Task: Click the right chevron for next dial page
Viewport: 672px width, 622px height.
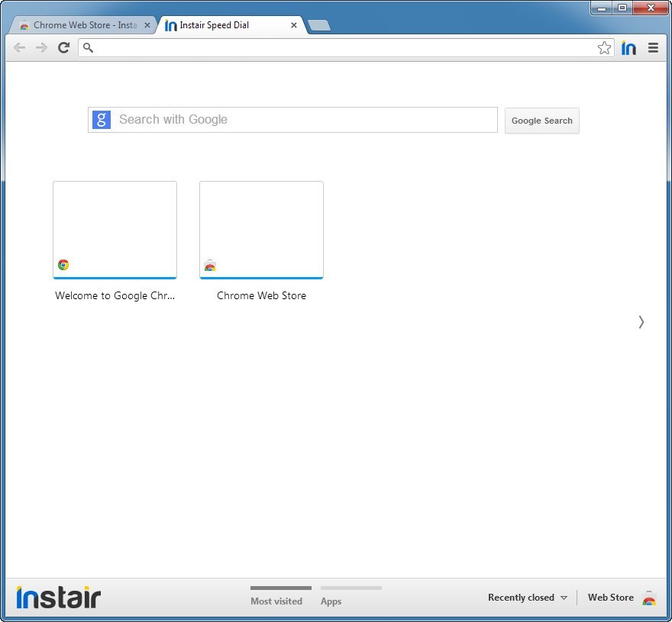Action: click(x=641, y=321)
